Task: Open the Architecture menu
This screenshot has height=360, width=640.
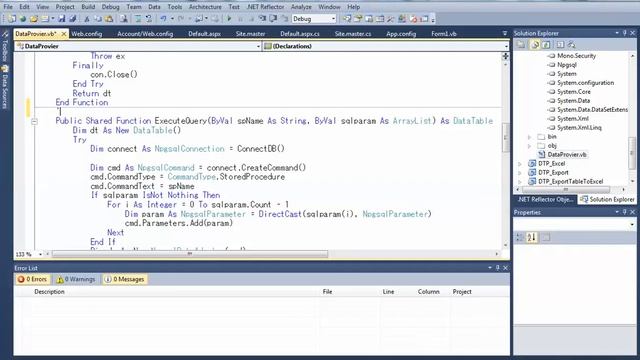Action: pos(205,7)
